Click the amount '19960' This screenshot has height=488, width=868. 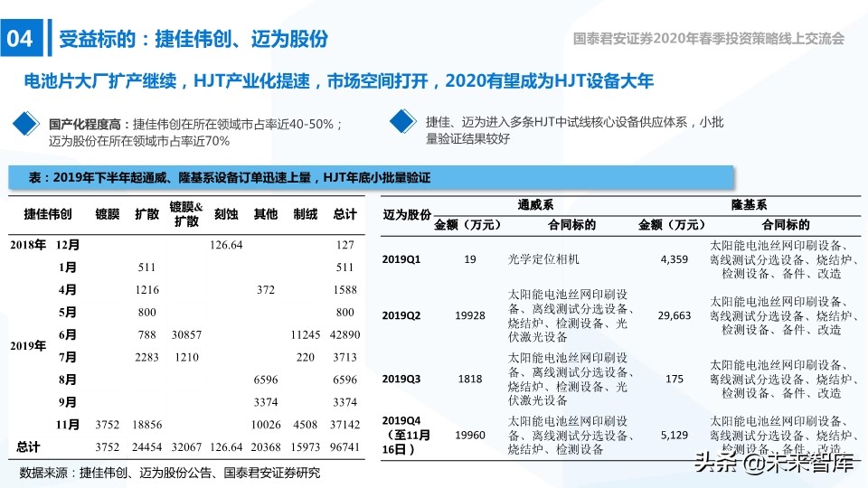click(470, 435)
